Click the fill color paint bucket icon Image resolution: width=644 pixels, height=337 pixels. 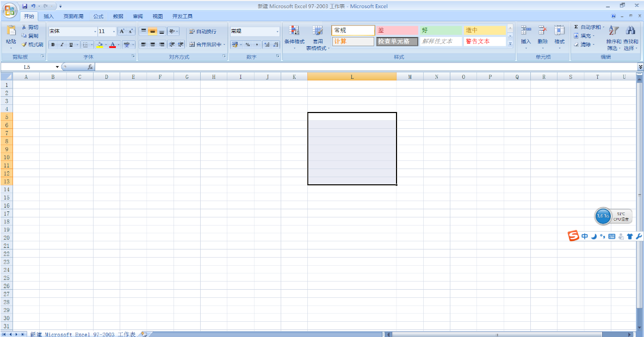100,45
